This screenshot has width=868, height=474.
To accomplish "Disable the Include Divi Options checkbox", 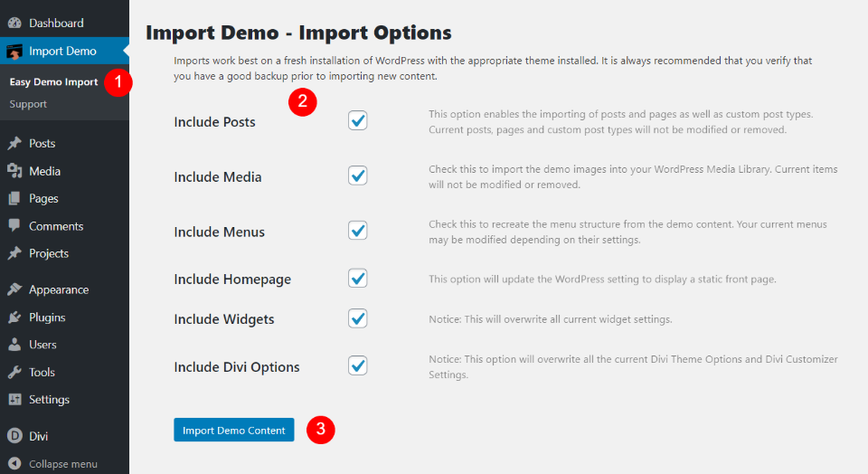I will [358, 366].
